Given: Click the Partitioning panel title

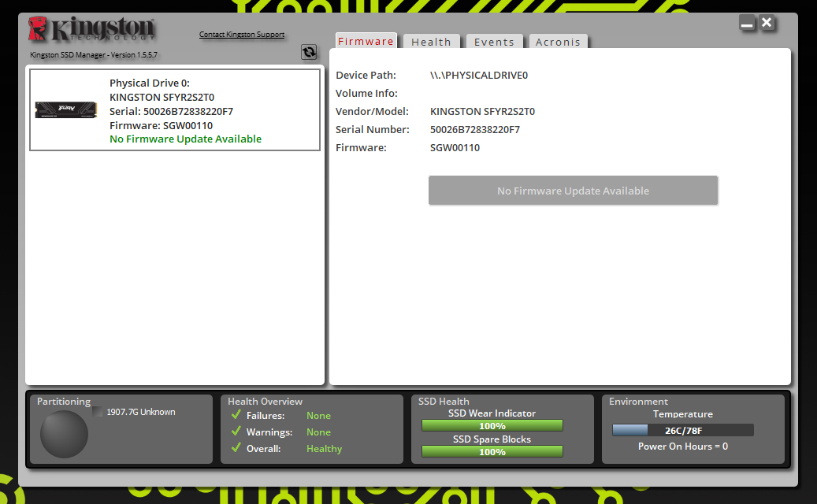Looking at the screenshot, I should point(64,402).
